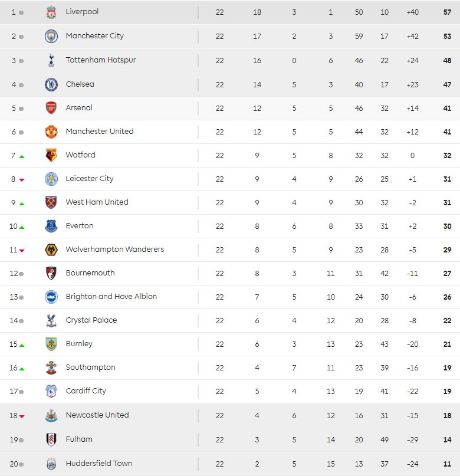This screenshot has width=460, height=476.
Task: Click the Wolverhampton Wanderers wolf badge
Action: click(51, 250)
